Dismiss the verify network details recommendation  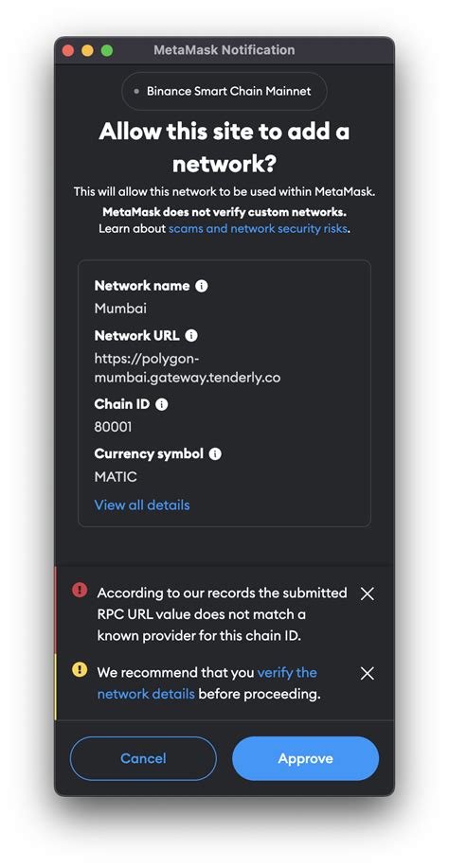coord(367,674)
